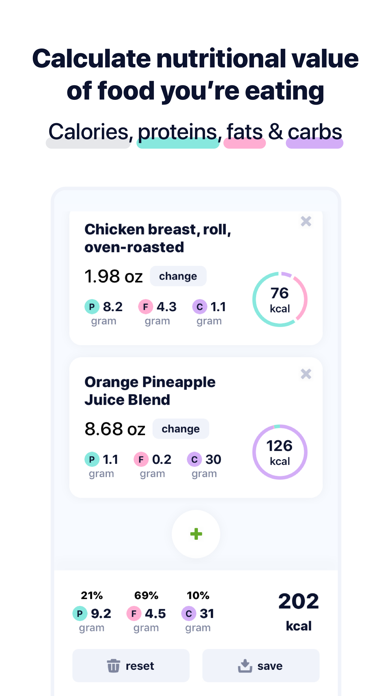
Task: Tap juice fat F icon 0.2
Action: (x=141, y=459)
